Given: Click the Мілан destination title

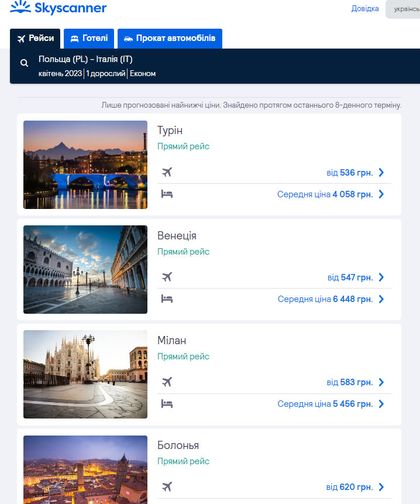Looking at the screenshot, I should pyautogui.click(x=172, y=341).
